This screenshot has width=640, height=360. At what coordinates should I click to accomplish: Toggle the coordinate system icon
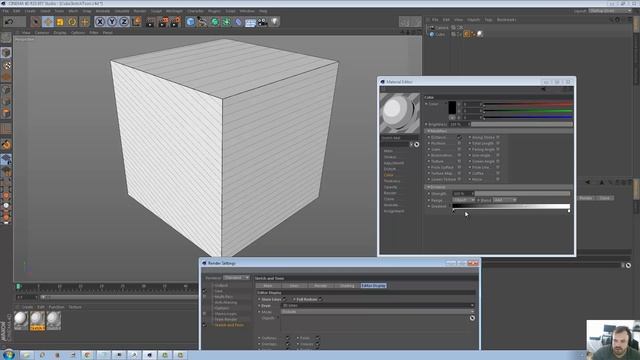(x=136, y=21)
